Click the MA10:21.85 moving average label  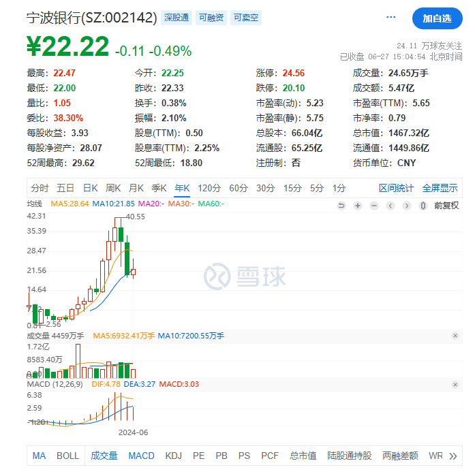(113, 204)
